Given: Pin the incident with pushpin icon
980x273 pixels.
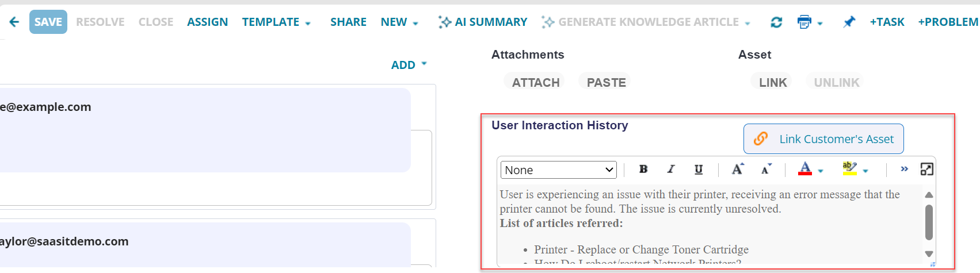Looking at the screenshot, I should 849,22.
